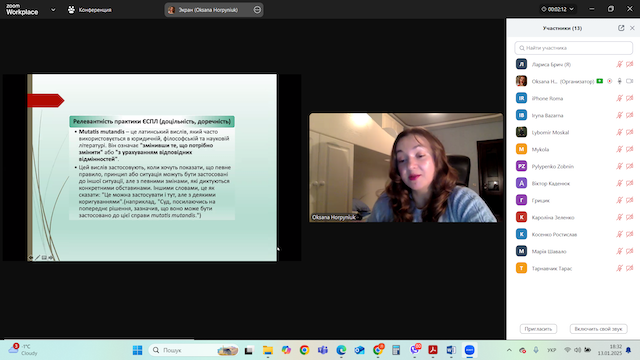Click the pen annotation tool on slide
The image size is (640, 360).
tap(37, 258)
